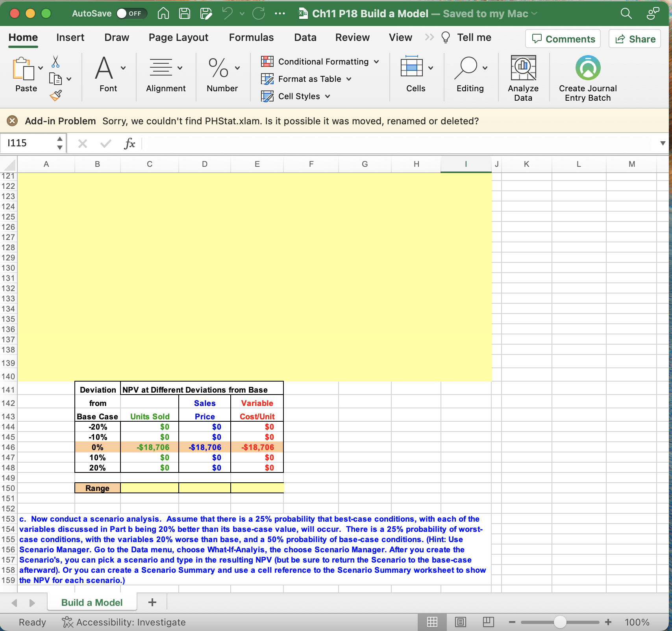Image resolution: width=672 pixels, height=631 pixels.
Task: Dismiss the PHStat add-in problem notification
Action: tap(12, 121)
